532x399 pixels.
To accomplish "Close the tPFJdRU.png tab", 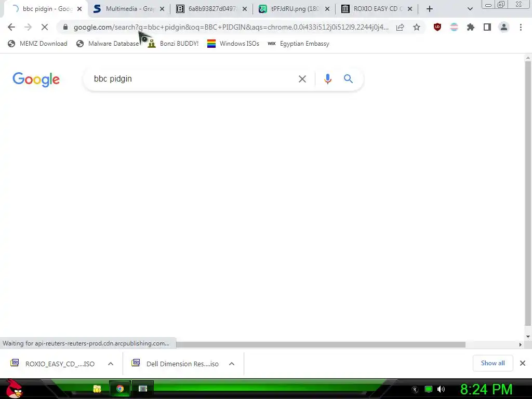I will point(327,9).
